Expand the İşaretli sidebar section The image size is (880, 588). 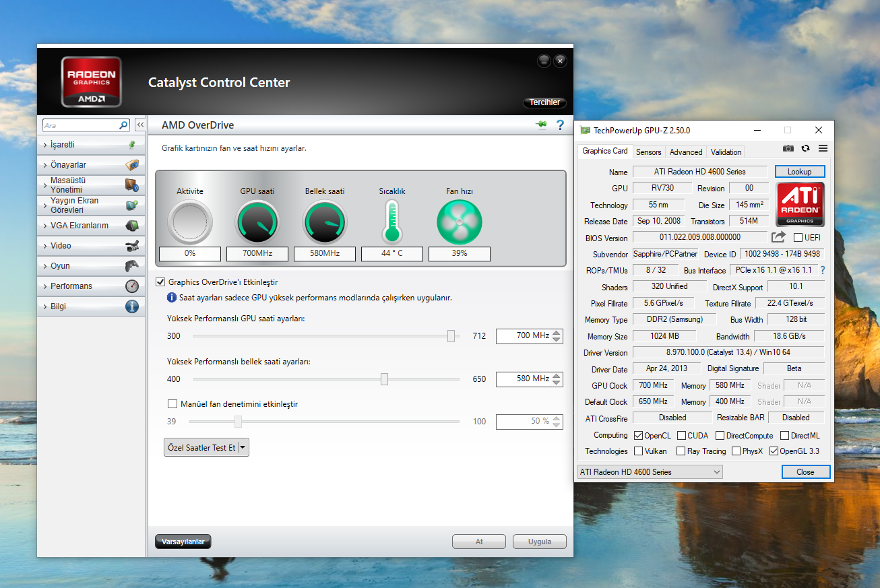point(91,145)
